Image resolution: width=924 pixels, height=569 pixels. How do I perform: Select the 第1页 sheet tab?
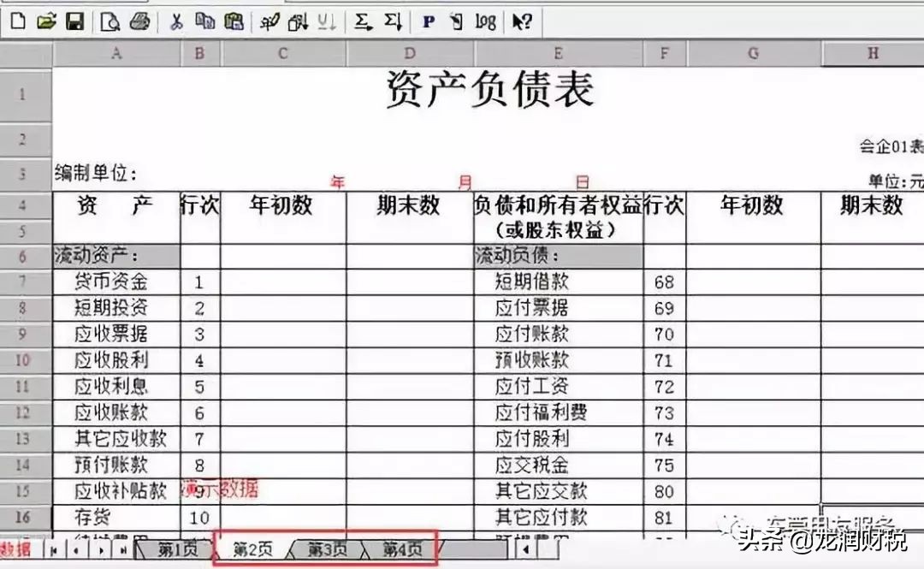[x=177, y=552]
